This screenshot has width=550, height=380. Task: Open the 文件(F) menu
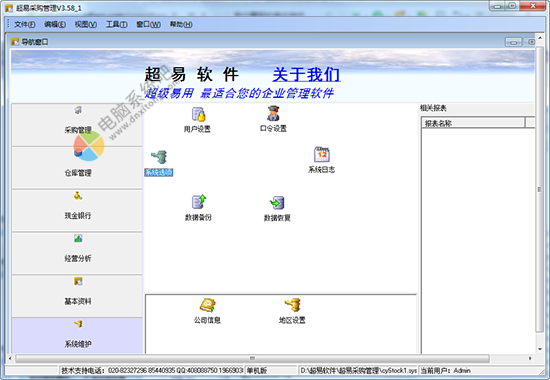(x=25, y=24)
